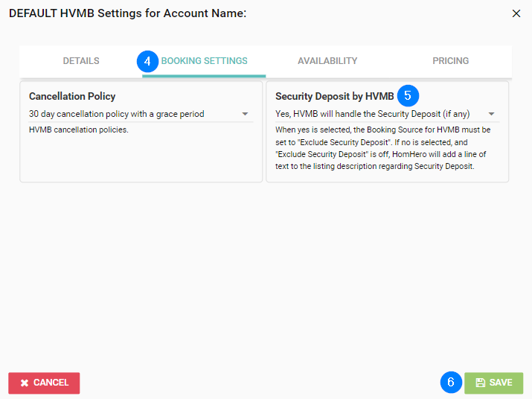
Task: Click the blue step 6 badge
Action: pos(450,383)
